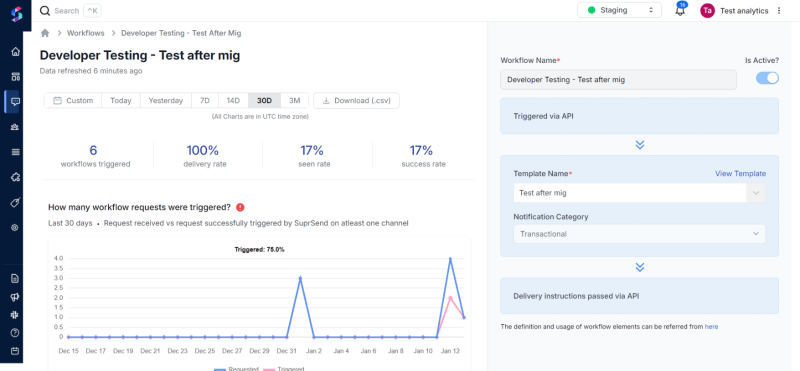The width and height of the screenshot is (800, 371).
Task: Open the View Template link
Action: click(740, 174)
